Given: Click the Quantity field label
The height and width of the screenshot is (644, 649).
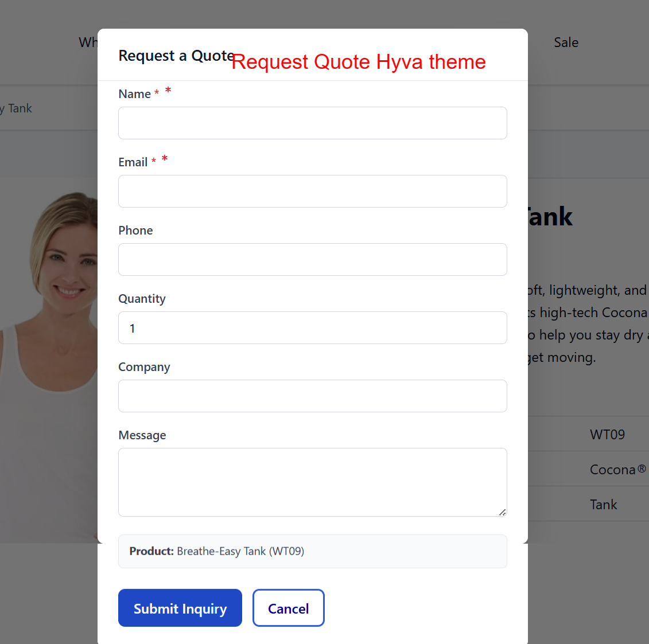Looking at the screenshot, I should click(142, 299).
